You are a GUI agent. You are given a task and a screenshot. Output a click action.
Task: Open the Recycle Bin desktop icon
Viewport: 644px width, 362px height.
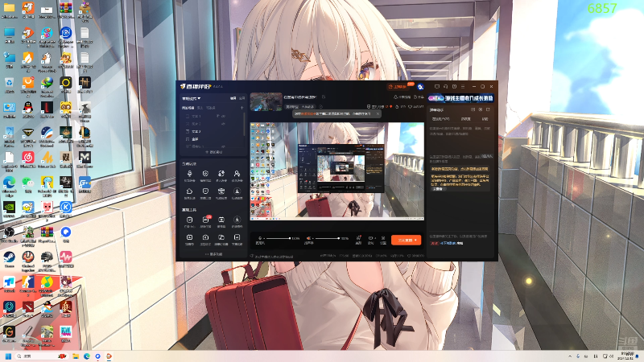[x=9, y=84]
